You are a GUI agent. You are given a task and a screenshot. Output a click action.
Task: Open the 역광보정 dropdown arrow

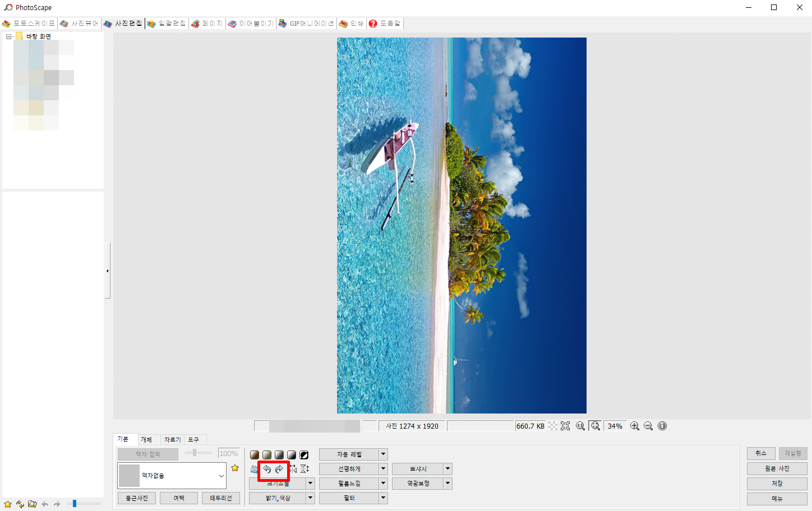[448, 484]
